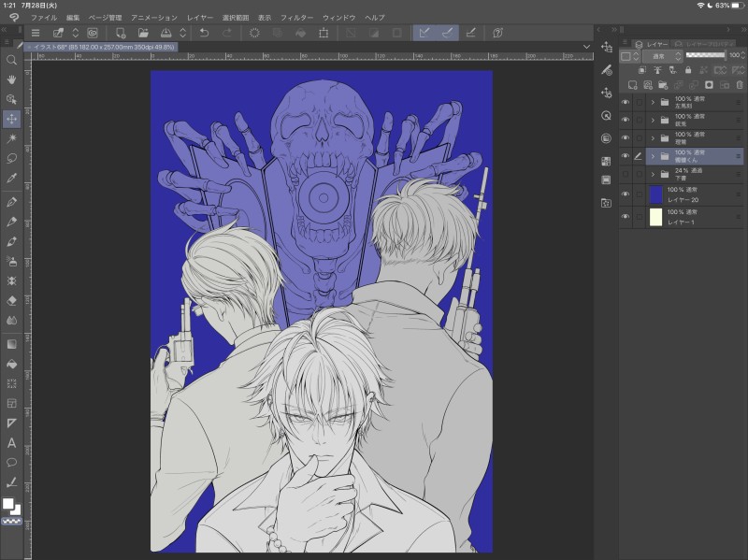Viewport: 748px width, 560px height.
Task: Open the ファイル menu
Action: click(x=44, y=18)
